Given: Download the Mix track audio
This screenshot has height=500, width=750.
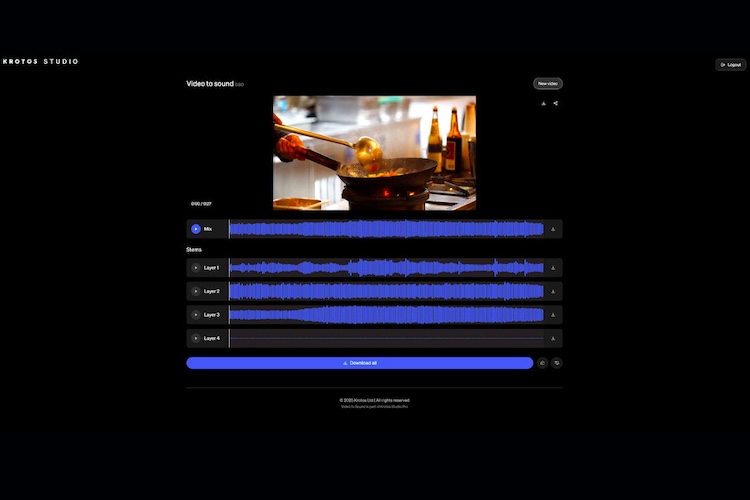Looking at the screenshot, I should coord(553,229).
